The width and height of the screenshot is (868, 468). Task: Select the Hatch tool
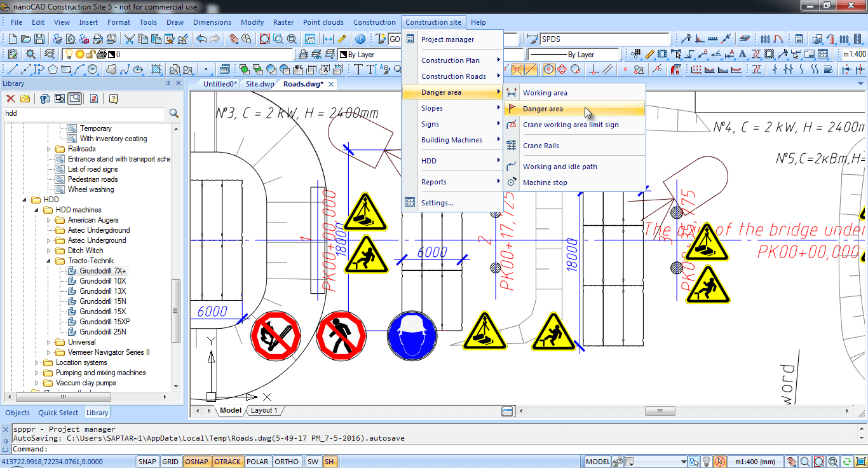pos(157,69)
